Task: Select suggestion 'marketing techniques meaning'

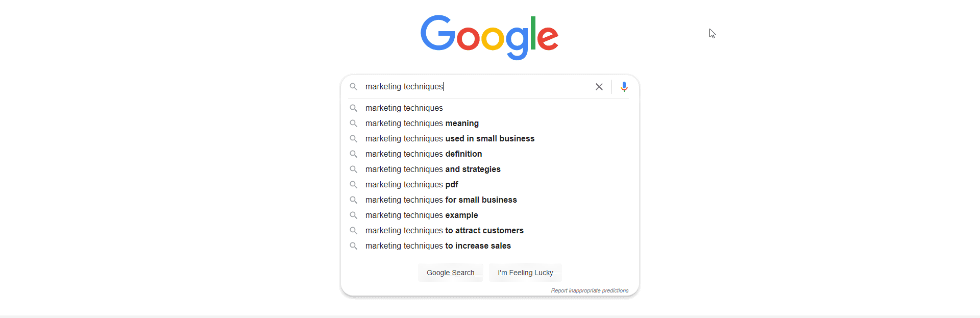Action: [x=422, y=123]
